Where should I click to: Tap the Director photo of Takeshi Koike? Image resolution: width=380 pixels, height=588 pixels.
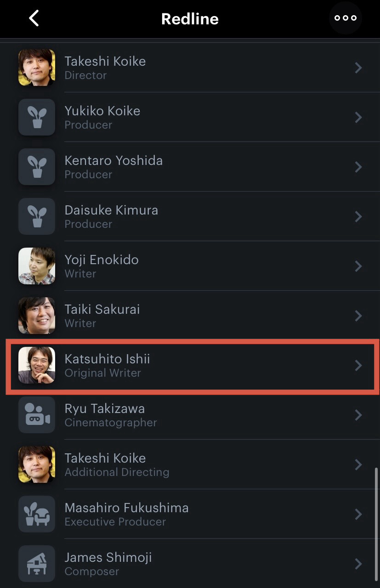(x=37, y=68)
